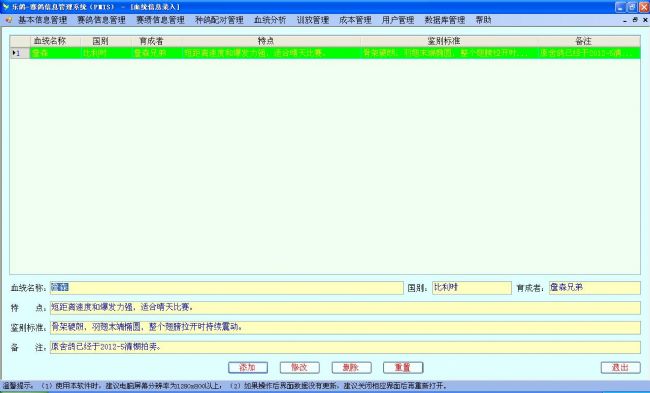
Task: Click the 退出 button
Action: (x=621, y=367)
